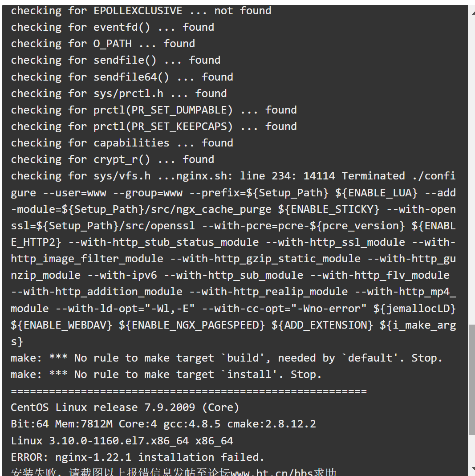Grab the vertical scrollbar thumb
Screen dimensions: 475x476
pyautogui.click(x=472, y=380)
